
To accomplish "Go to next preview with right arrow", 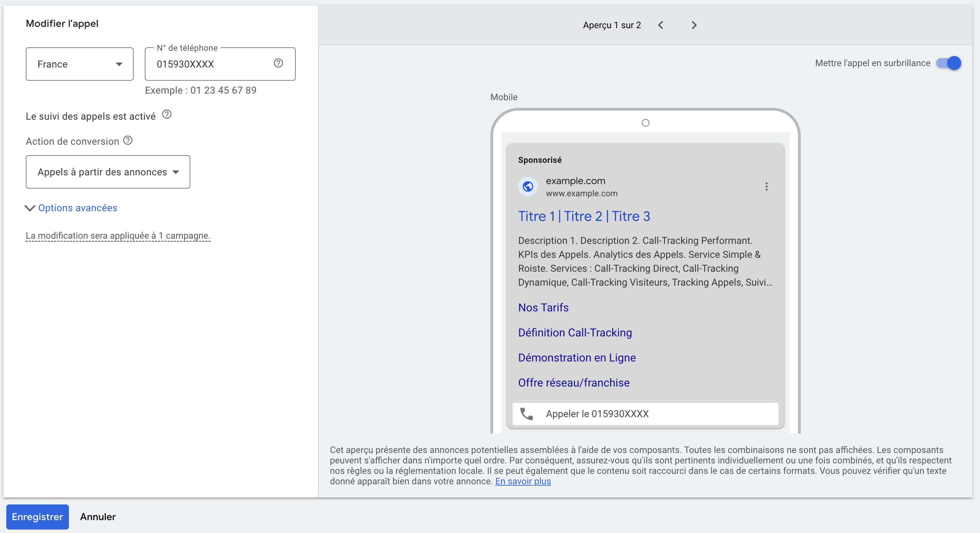I will click(694, 25).
